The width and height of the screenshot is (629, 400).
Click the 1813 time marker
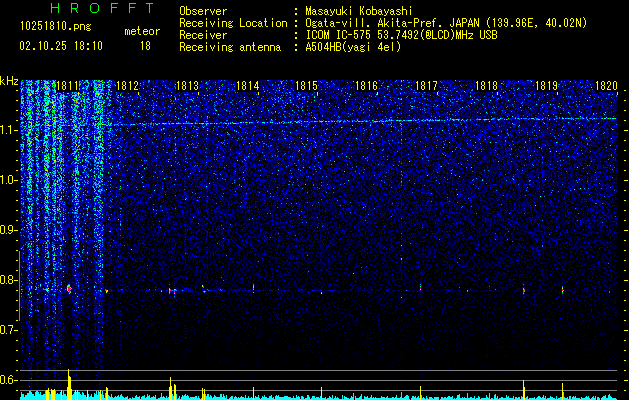[187, 85]
